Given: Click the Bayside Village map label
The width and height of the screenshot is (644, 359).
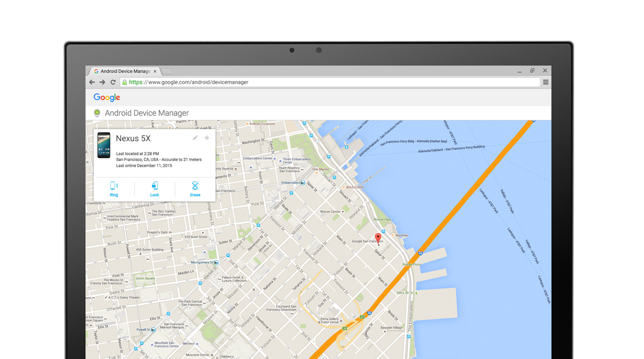Looking at the screenshot, I should [x=392, y=328].
